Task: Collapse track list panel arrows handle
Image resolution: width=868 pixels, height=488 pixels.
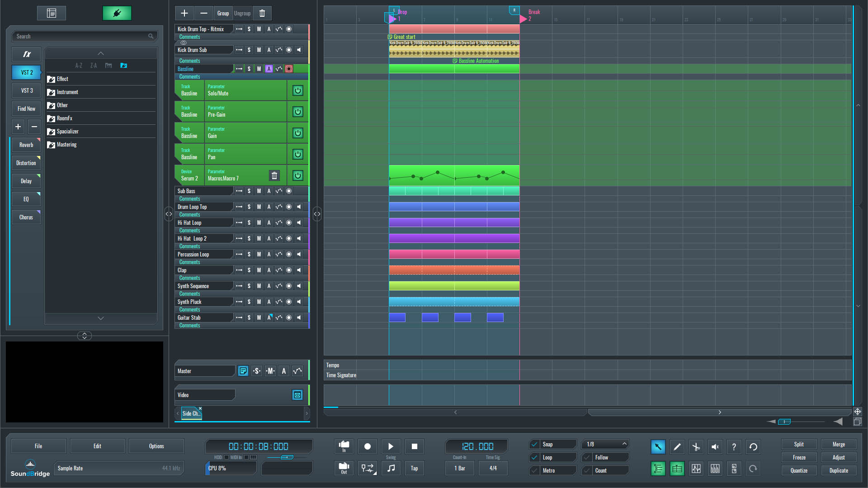Action: (317, 213)
